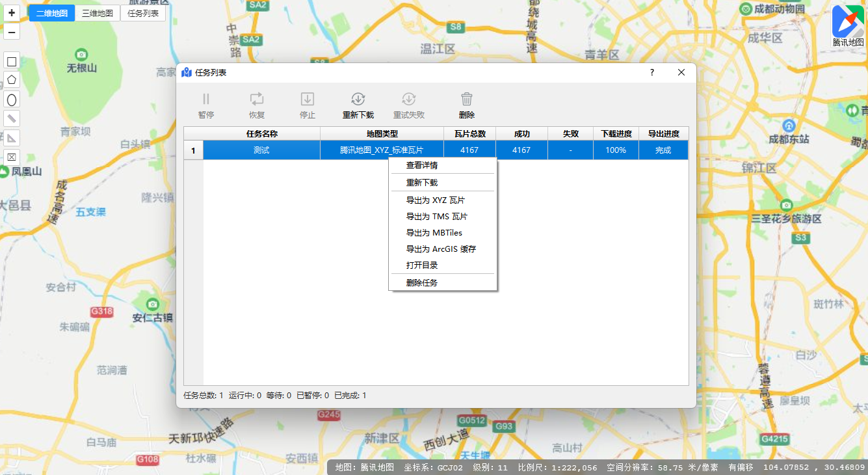This screenshot has width=868, height=475.
Task: Select 导出为 TMS 瓦片 menu entry
Action: point(442,217)
